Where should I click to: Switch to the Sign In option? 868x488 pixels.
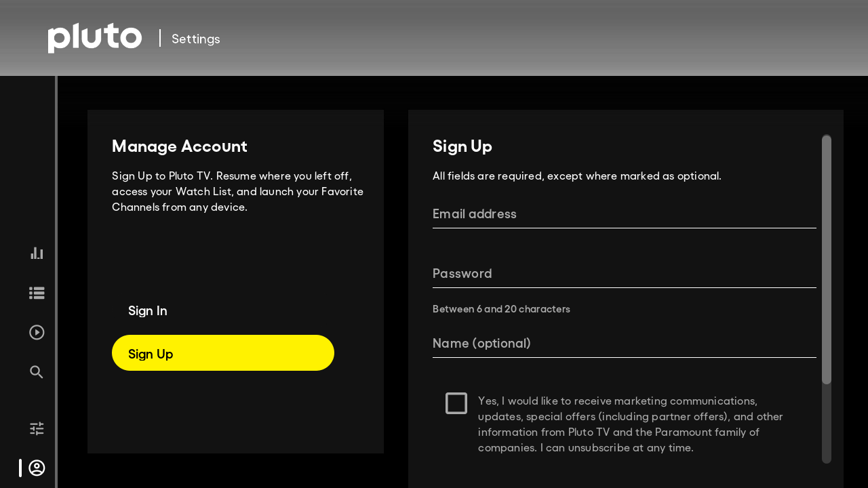click(x=147, y=310)
